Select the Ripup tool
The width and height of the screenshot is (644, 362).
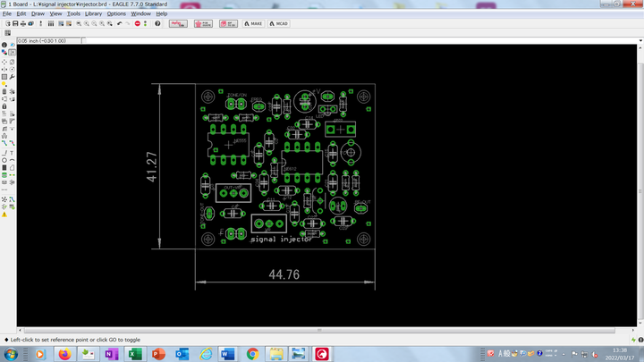[13, 143]
